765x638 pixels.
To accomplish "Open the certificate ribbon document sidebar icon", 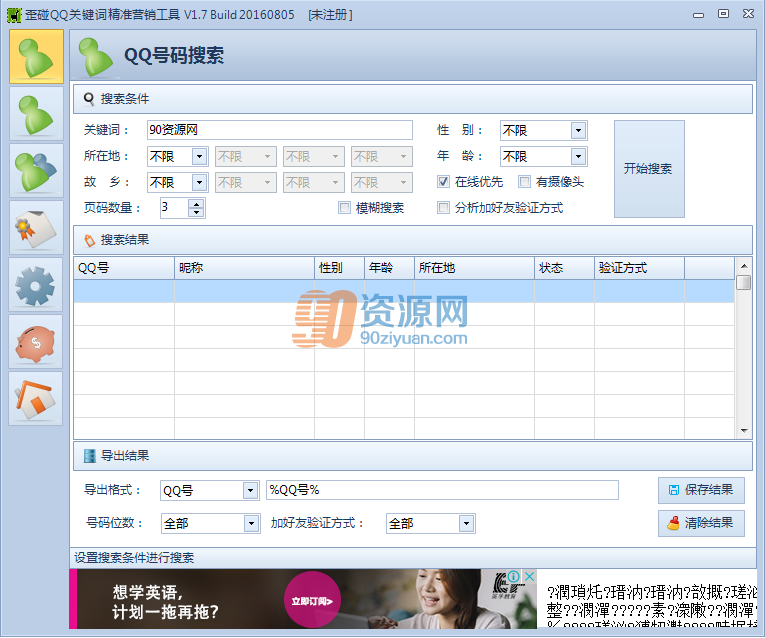I will coord(36,228).
